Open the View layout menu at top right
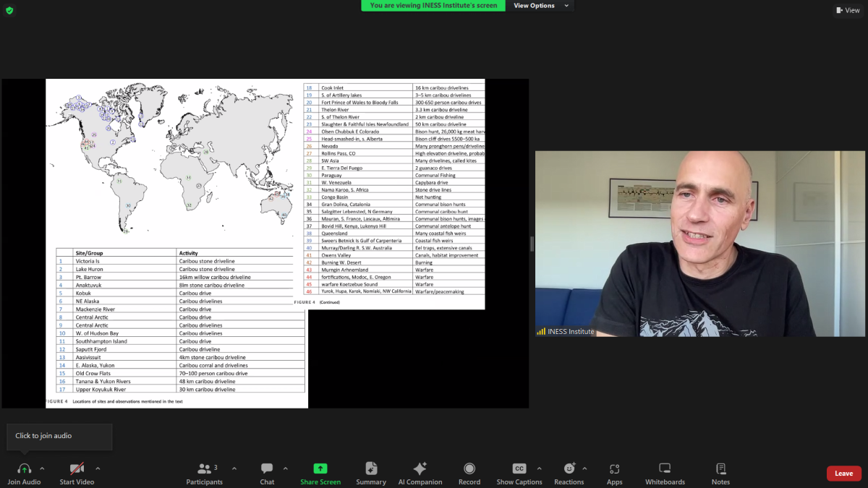The width and height of the screenshot is (868, 488). (848, 10)
